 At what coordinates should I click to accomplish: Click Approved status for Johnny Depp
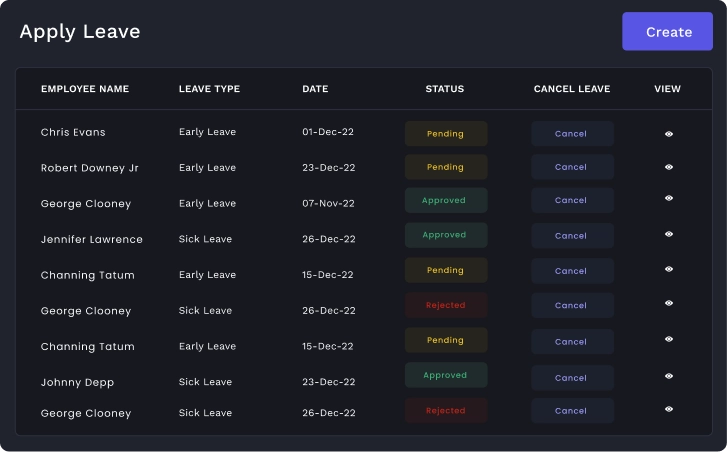pos(445,376)
